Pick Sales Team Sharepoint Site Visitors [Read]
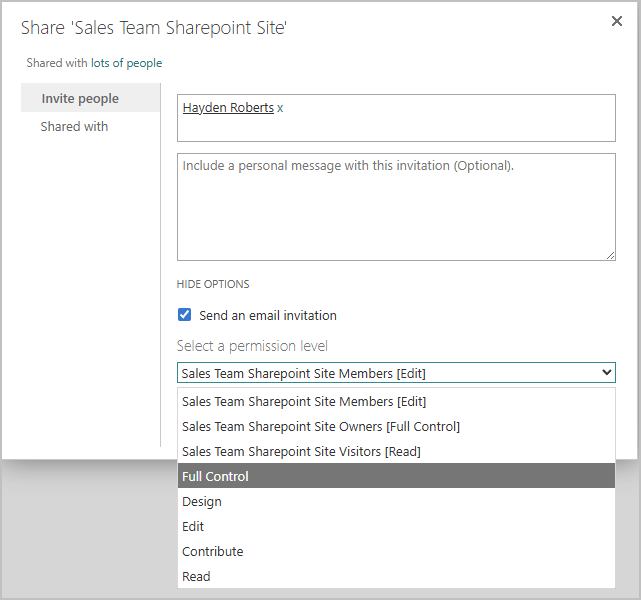641x600 pixels. pos(301,452)
